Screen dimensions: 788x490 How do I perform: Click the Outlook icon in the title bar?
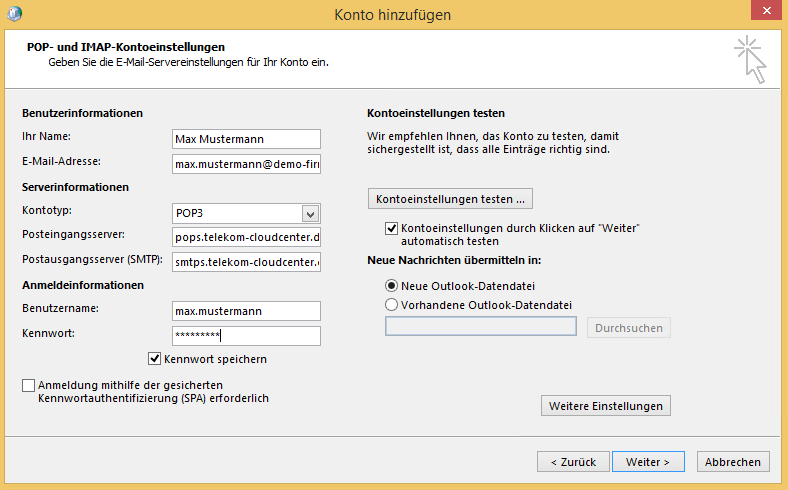click(13, 14)
